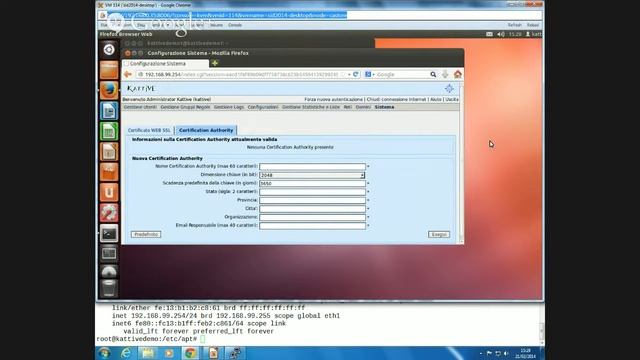This screenshot has height=360, width=640.
Task: Switch to Certificato WEB SSL tab
Action: [149, 130]
